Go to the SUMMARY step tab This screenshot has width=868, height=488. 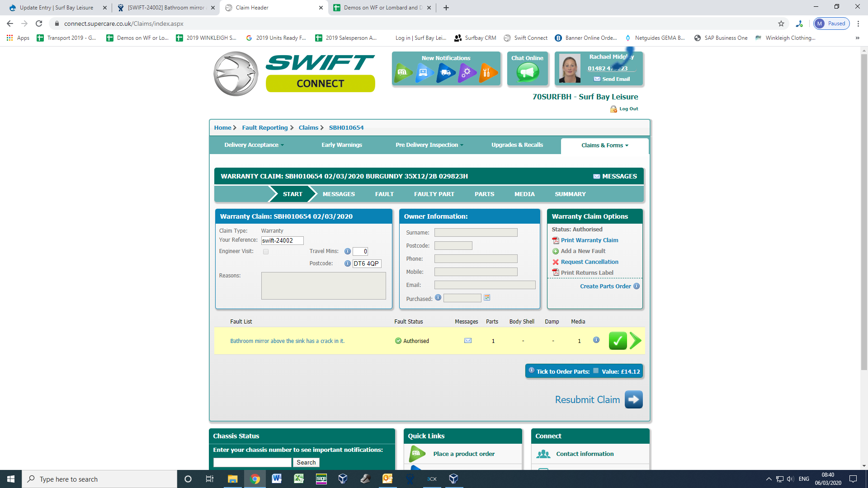[x=570, y=194]
